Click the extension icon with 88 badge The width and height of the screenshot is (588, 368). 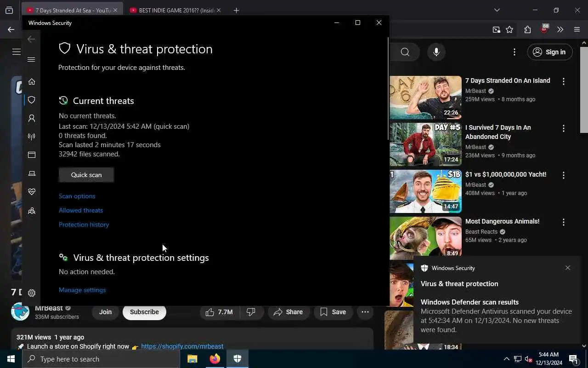[x=544, y=29]
